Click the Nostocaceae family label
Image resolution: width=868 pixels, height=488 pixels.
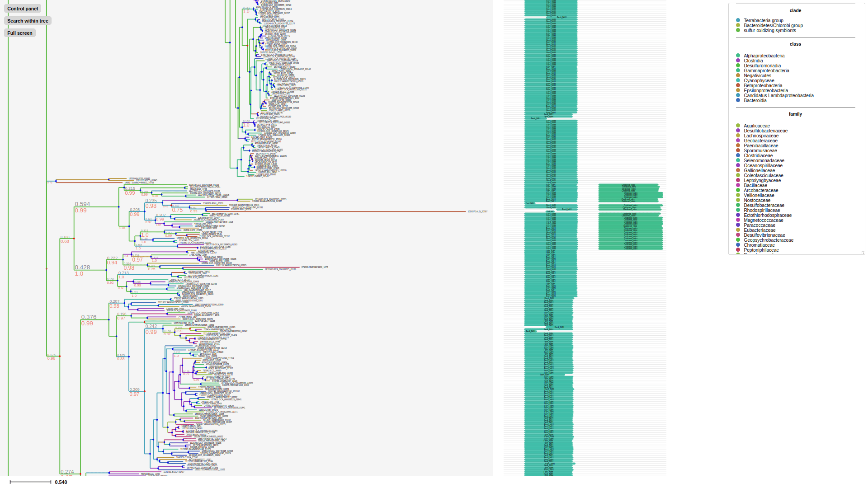(757, 200)
